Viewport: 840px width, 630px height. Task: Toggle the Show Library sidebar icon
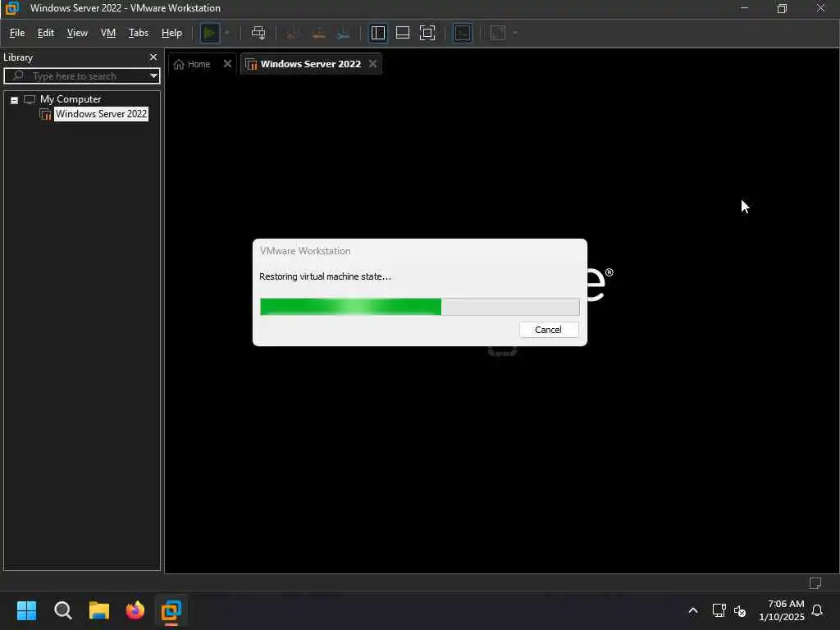378,33
